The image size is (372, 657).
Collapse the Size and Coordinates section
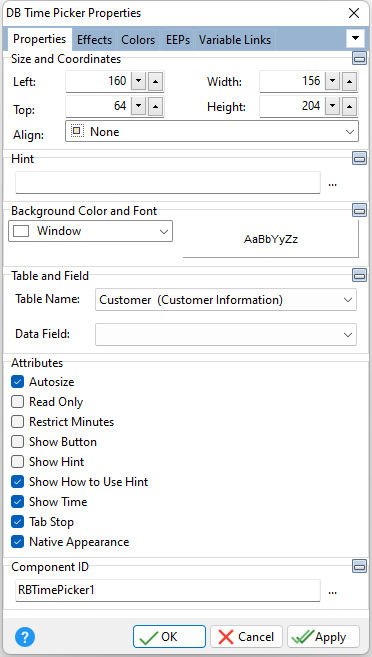(359, 59)
